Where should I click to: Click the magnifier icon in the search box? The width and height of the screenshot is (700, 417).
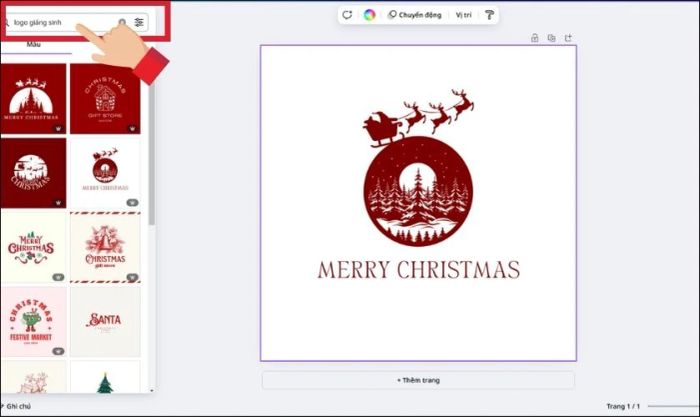[x=5, y=21]
